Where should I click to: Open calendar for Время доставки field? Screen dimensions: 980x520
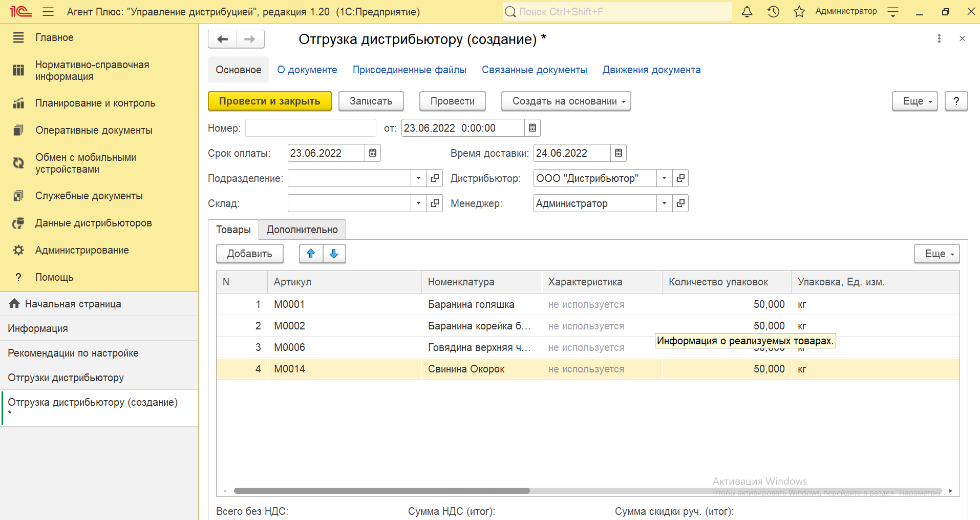pos(619,153)
